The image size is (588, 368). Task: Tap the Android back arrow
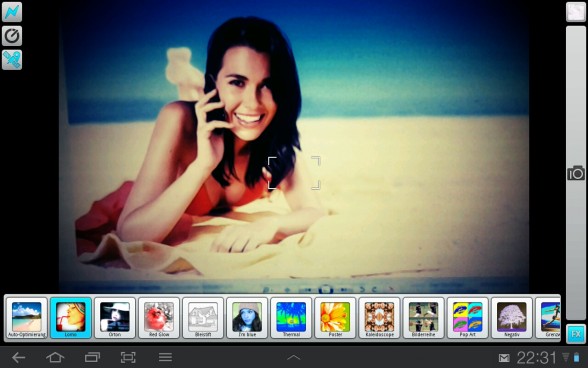pyautogui.click(x=18, y=357)
